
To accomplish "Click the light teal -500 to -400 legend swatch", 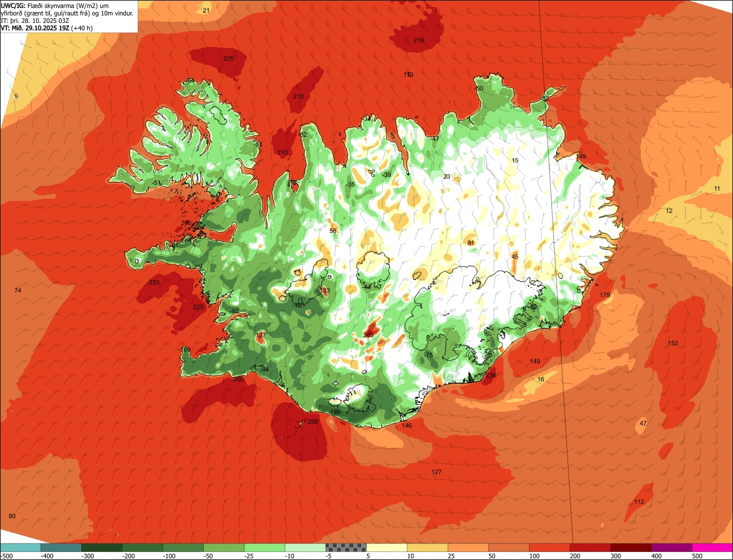I will [x=20, y=547].
